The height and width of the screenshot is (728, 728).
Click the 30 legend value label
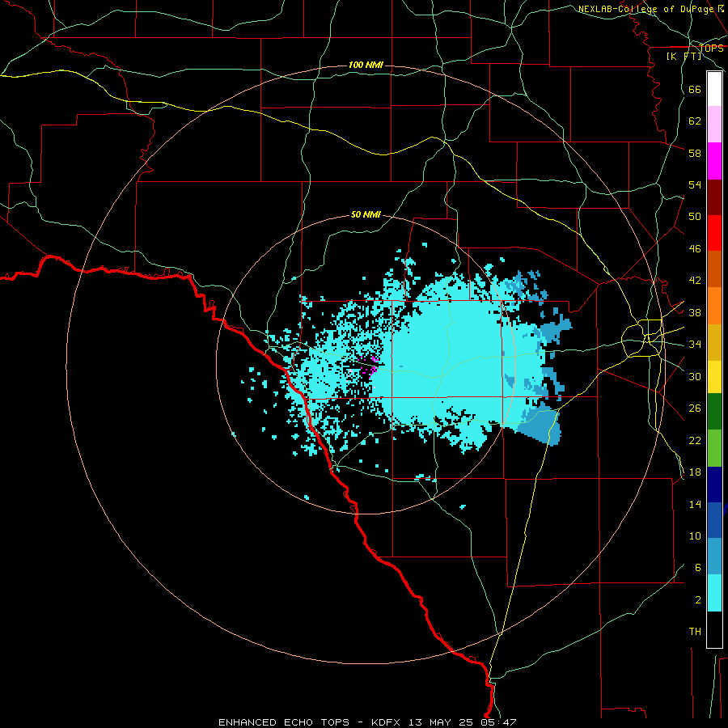point(695,376)
